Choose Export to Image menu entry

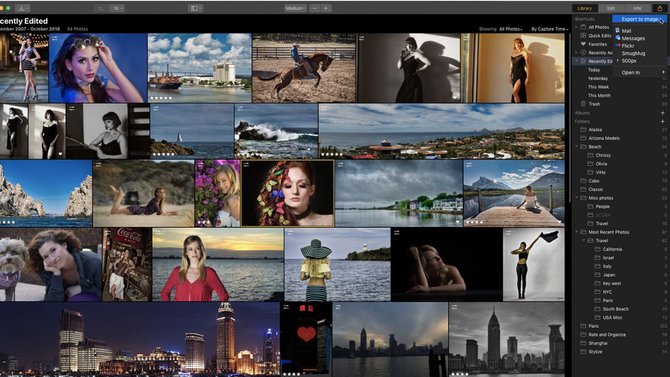pyautogui.click(x=639, y=19)
